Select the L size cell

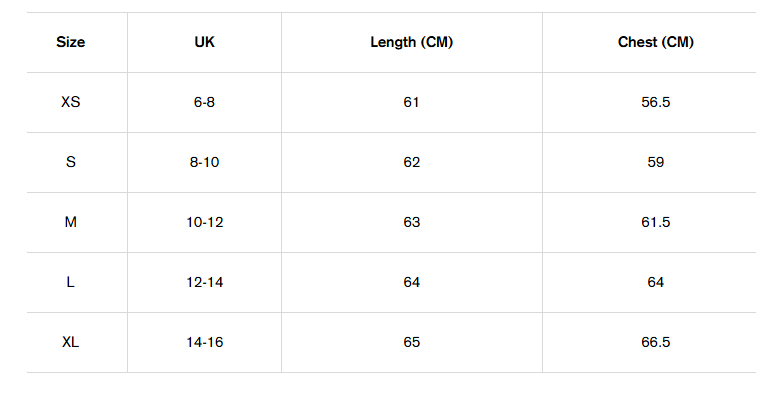click(71, 282)
